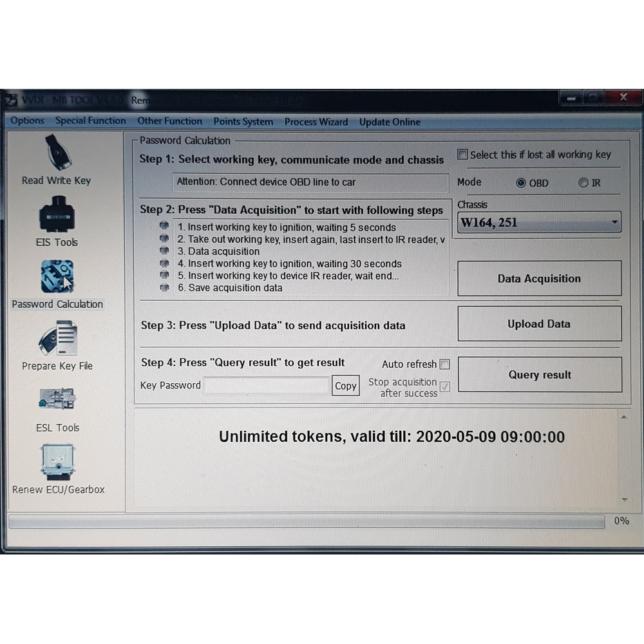Click the 'Unlimited tokens, valid till' message

[x=392, y=437]
